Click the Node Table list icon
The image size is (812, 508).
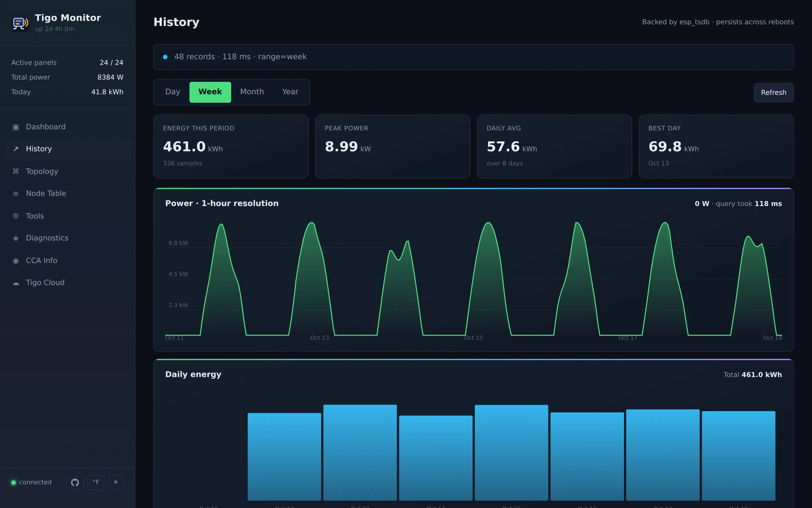[16, 194]
